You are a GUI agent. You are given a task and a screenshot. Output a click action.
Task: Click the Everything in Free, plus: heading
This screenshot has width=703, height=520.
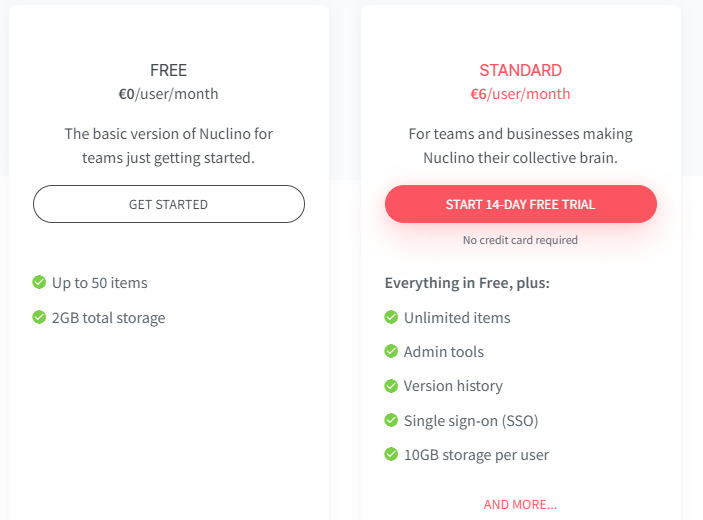pyautogui.click(x=467, y=283)
